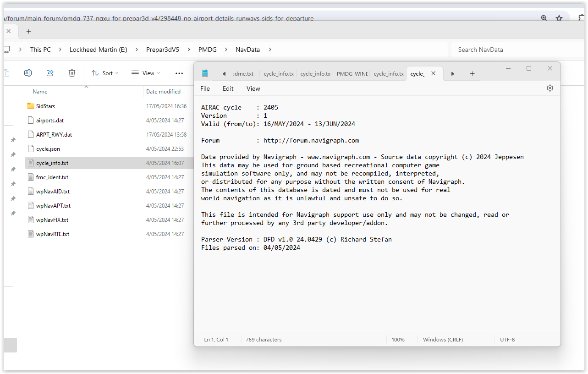Screen dimensions: 588x374
Task: Close the current browser tab
Action: [8, 31]
